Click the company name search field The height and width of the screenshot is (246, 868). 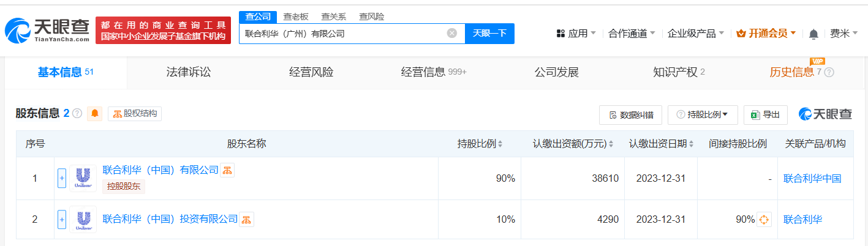click(x=343, y=34)
